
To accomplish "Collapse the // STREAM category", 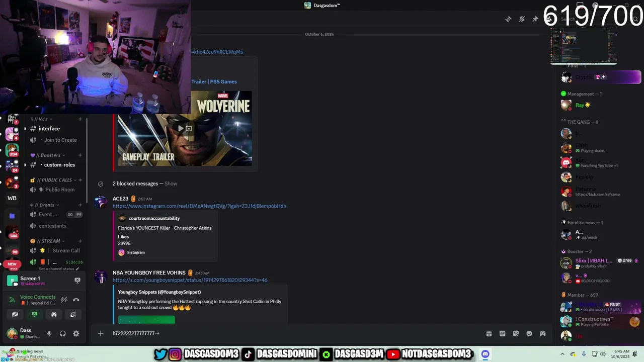I will pos(47,241).
